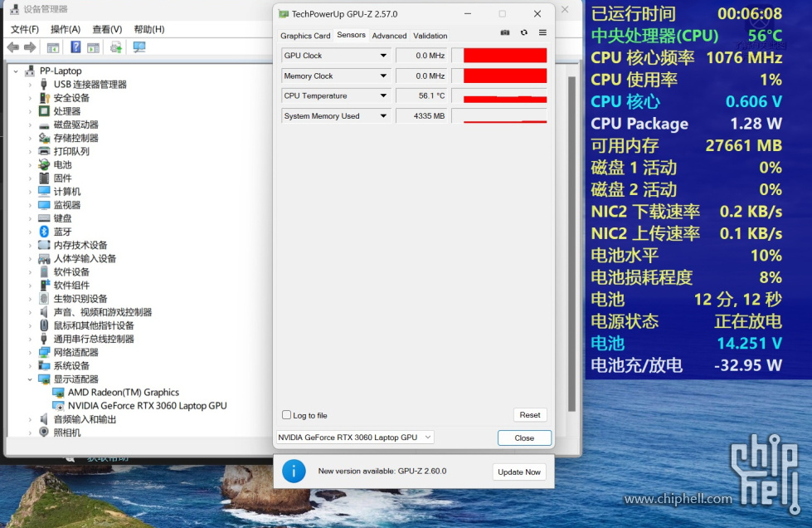Open the CPU Temperature sensor dropdown
Screen dimensions: 812x528
[383, 95]
